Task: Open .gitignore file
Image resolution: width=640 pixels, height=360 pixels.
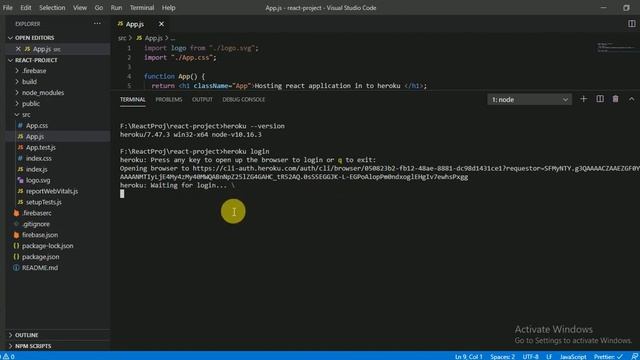Action: [36, 224]
